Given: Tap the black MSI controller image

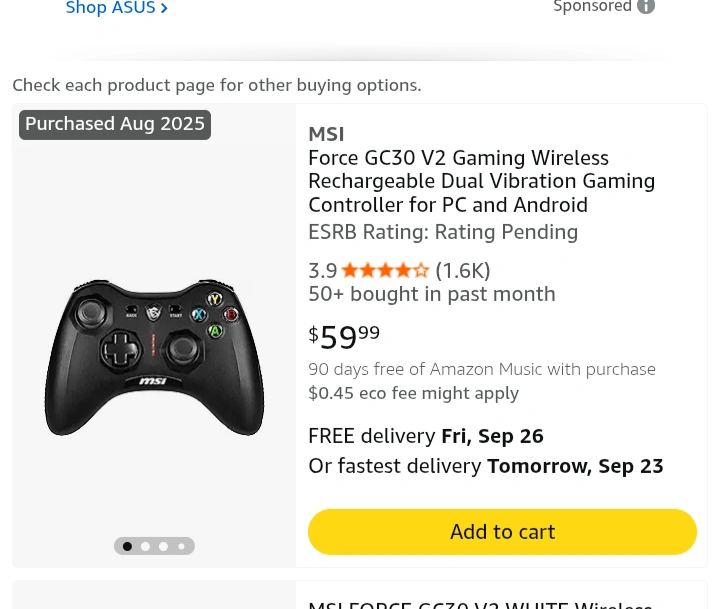Looking at the screenshot, I should point(154,356).
